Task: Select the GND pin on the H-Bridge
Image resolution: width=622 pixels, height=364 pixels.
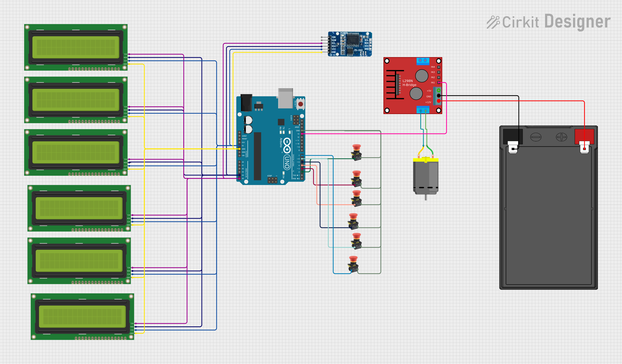Action: click(x=438, y=96)
